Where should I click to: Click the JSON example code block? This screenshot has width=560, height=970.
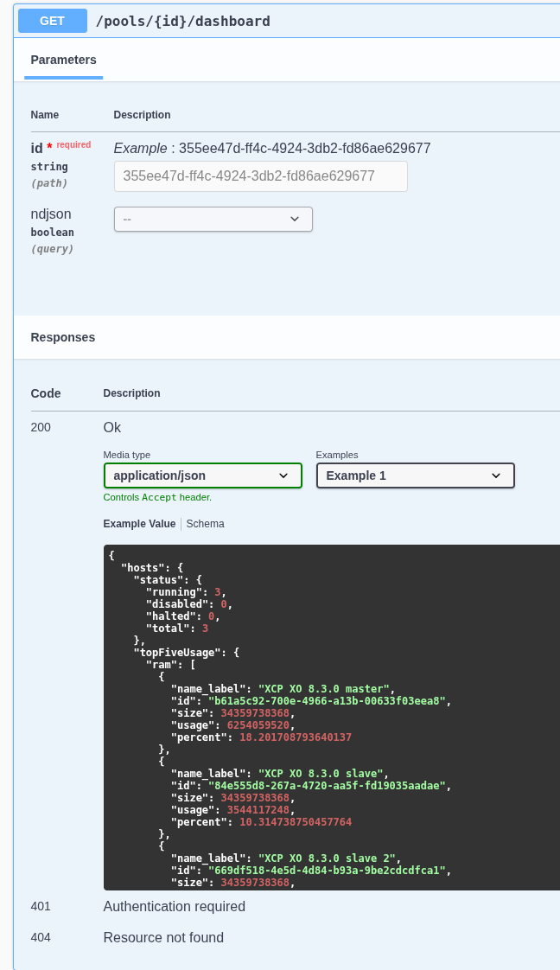[x=332, y=718]
